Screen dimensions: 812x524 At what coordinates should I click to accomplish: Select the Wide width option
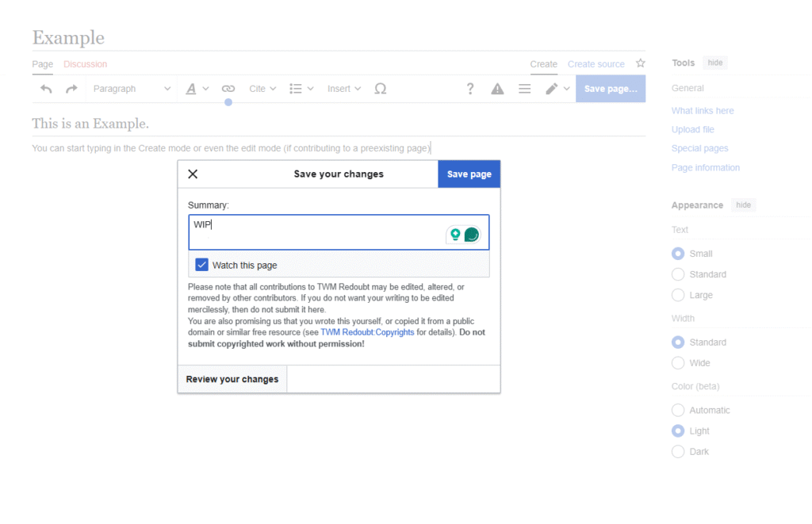[678, 363]
